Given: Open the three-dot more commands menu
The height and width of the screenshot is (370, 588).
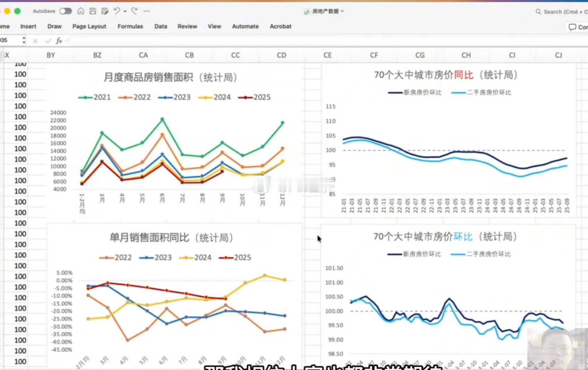Looking at the screenshot, I should point(147,11).
